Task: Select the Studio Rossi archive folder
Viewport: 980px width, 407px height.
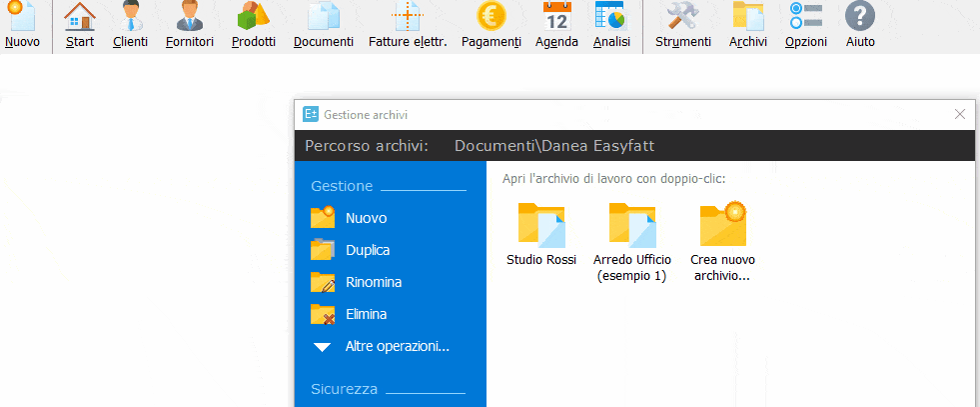Action: pyautogui.click(x=541, y=225)
